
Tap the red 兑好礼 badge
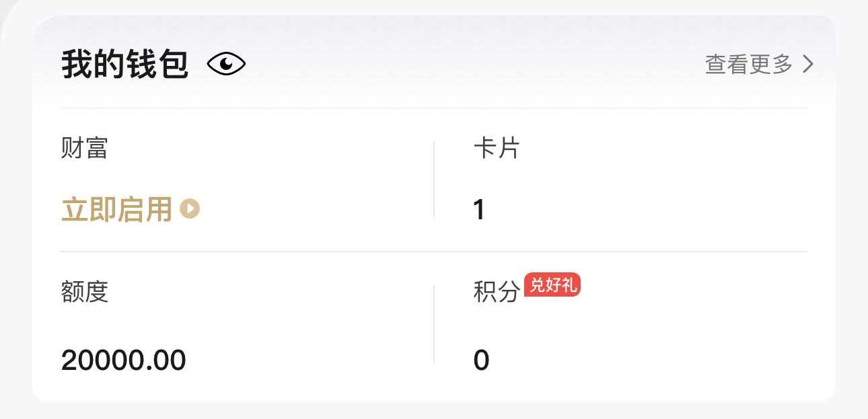click(x=552, y=285)
